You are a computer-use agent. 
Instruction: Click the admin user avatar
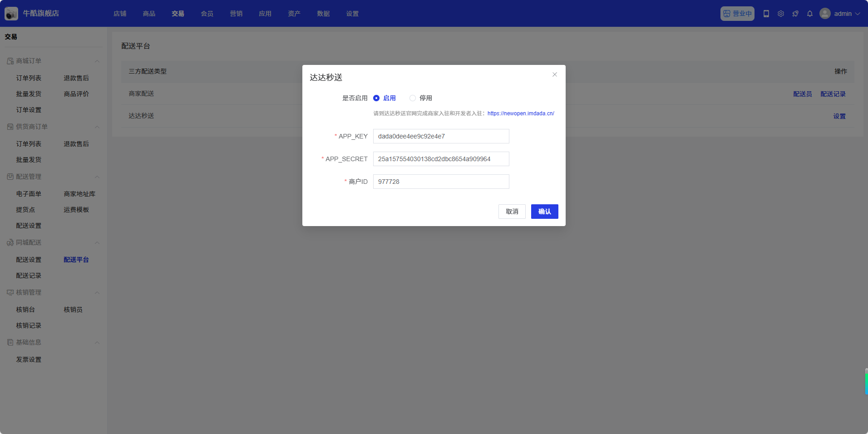point(825,14)
